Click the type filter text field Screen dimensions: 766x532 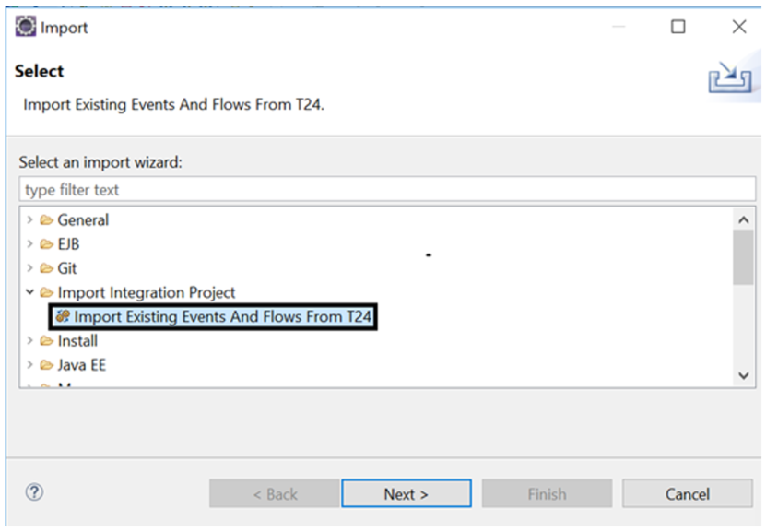click(387, 190)
